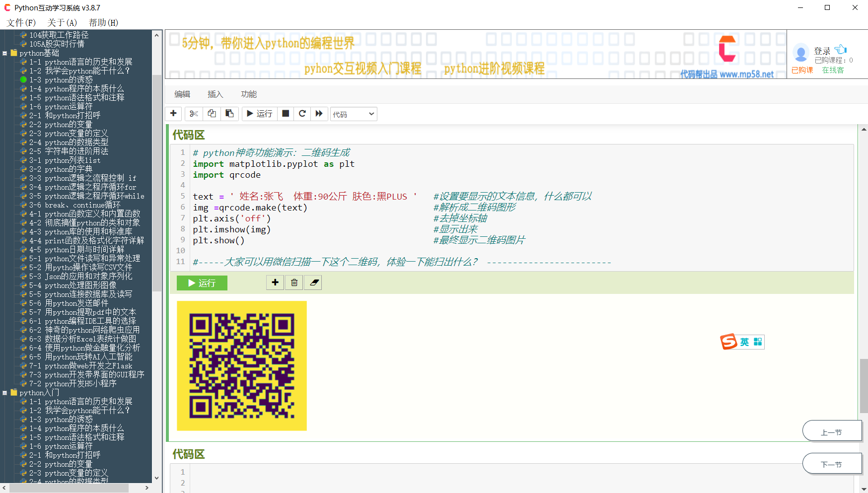
Task: Select lesson 1-3 python的诱惑 under python基础
Action: pos(61,79)
